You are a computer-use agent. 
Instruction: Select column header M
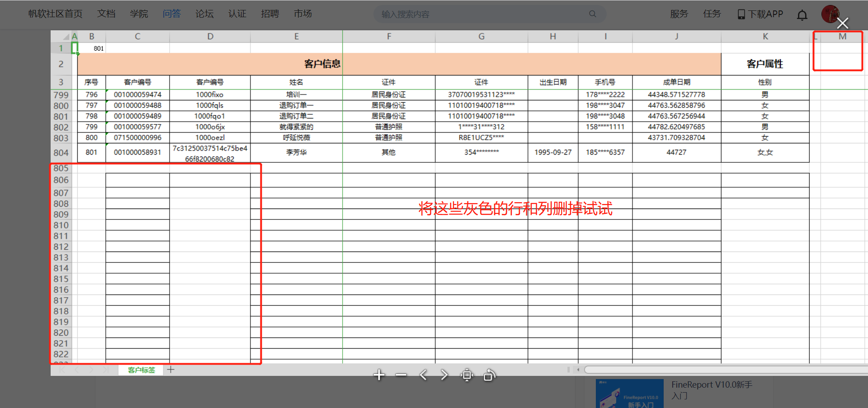[x=842, y=37]
